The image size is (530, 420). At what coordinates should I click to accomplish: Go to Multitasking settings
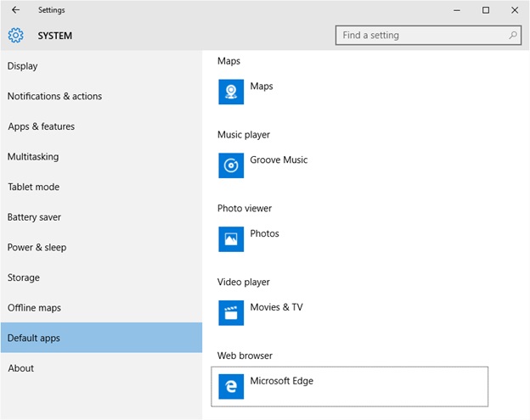coord(33,157)
